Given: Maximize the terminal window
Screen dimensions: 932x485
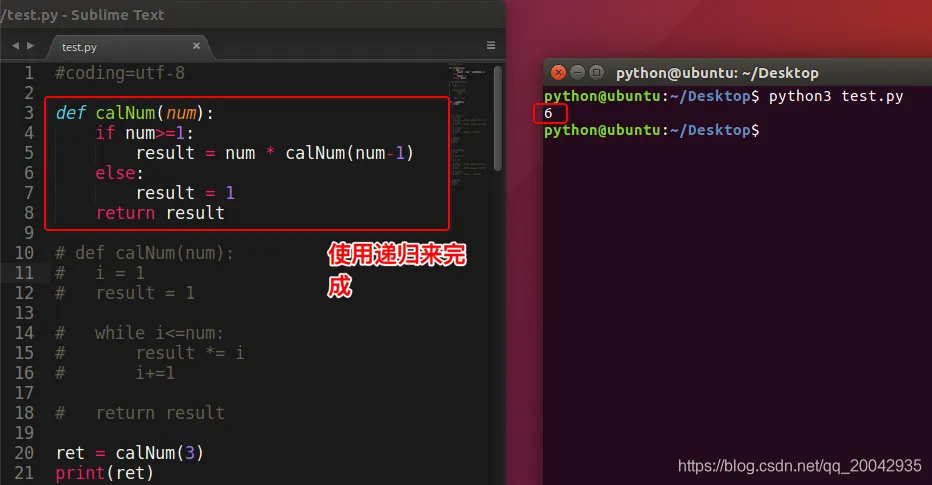Looking at the screenshot, I should [596, 73].
